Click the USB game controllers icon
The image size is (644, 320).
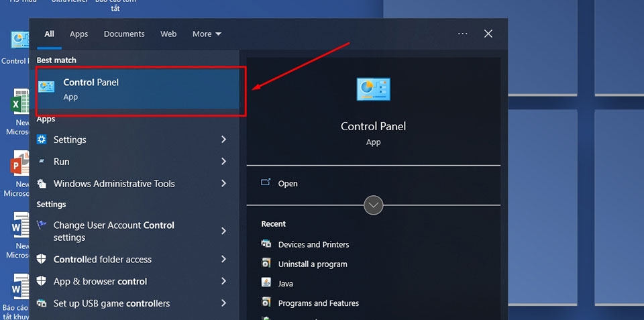point(42,304)
